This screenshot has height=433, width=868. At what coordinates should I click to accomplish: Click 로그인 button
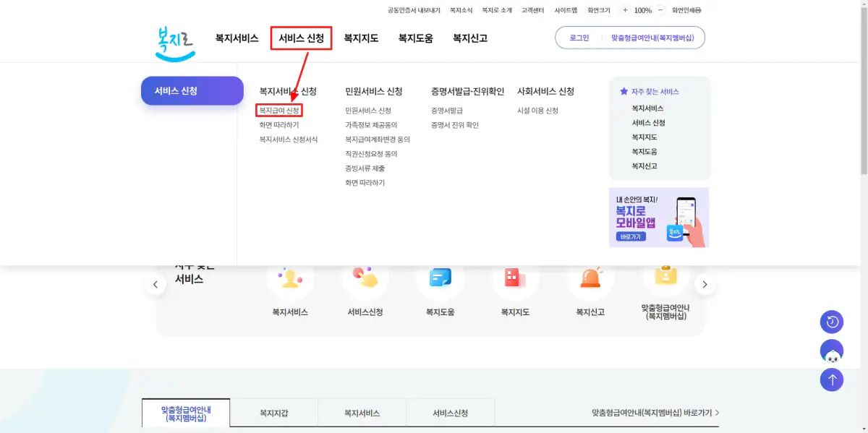pos(579,38)
